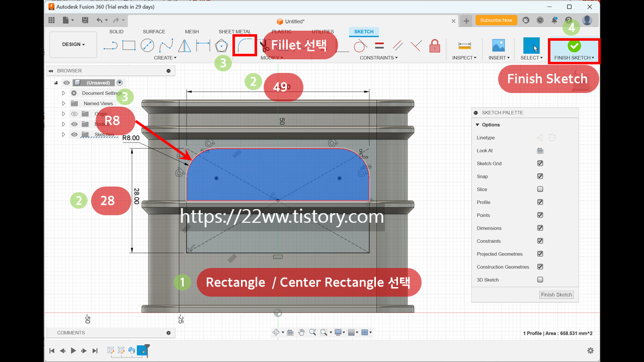Viewport: 644px width, 362px height.
Task: Expand the Document Settings tree node
Action: click(63, 93)
